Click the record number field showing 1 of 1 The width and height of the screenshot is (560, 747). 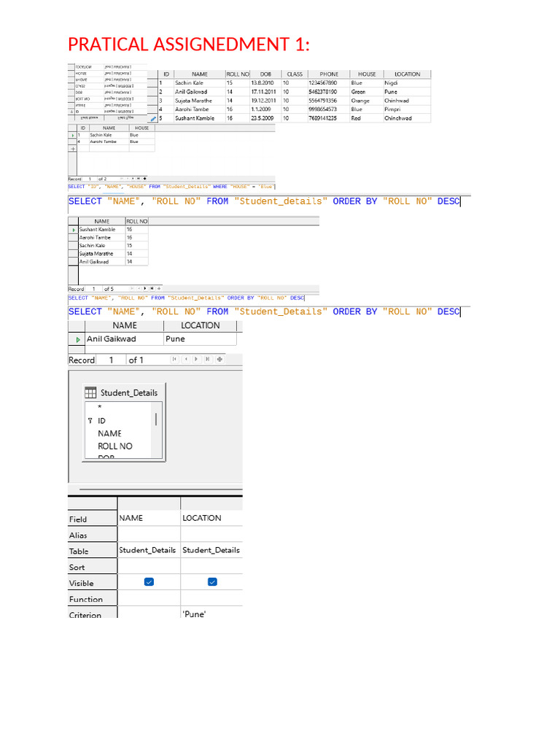point(111,360)
